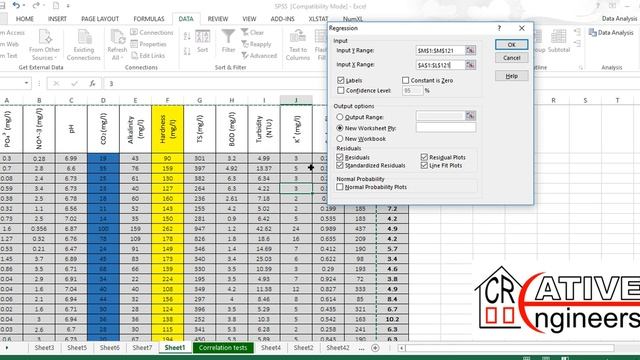The width and height of the screenshot is (640, 360).
Task: Click the Regression dialog help question mark
Action: [x=499, y=28]
